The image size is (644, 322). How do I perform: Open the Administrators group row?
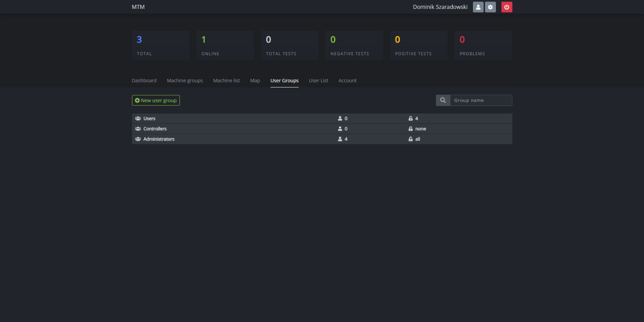[159, 139]
